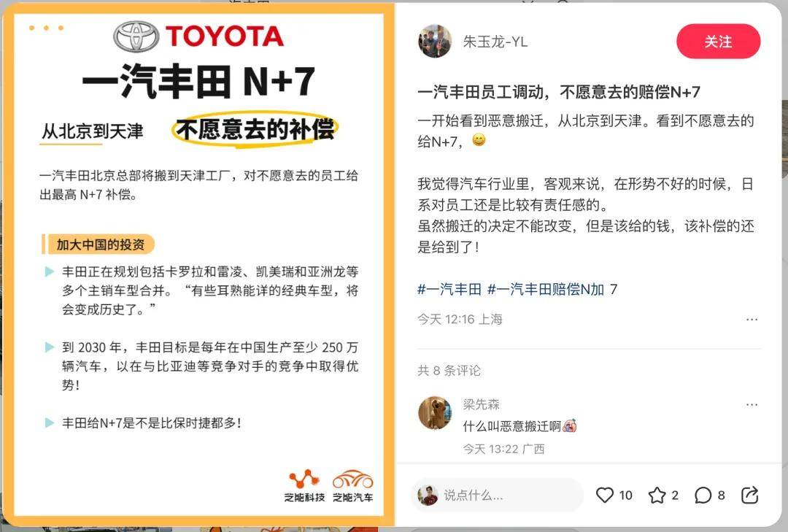Open more options for 梁先森's comment

pyautogui.click(x=752, y=404)
